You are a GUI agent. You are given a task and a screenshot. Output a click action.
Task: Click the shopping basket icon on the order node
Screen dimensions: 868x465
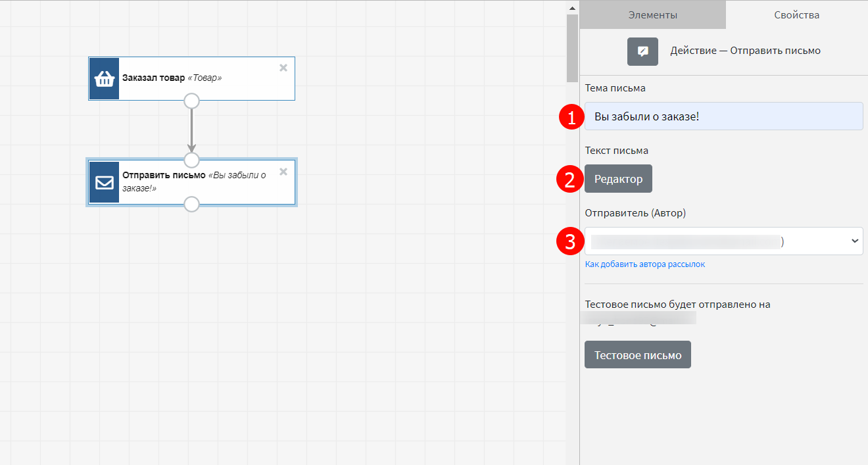tap(104, 78)
